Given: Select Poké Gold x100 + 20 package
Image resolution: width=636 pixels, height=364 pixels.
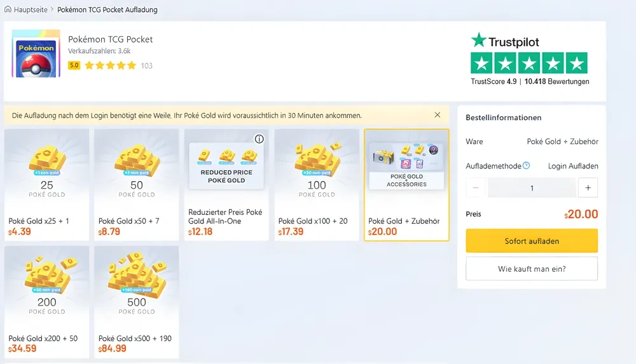Looking at the screenshot, I should [x=317, y=185].
